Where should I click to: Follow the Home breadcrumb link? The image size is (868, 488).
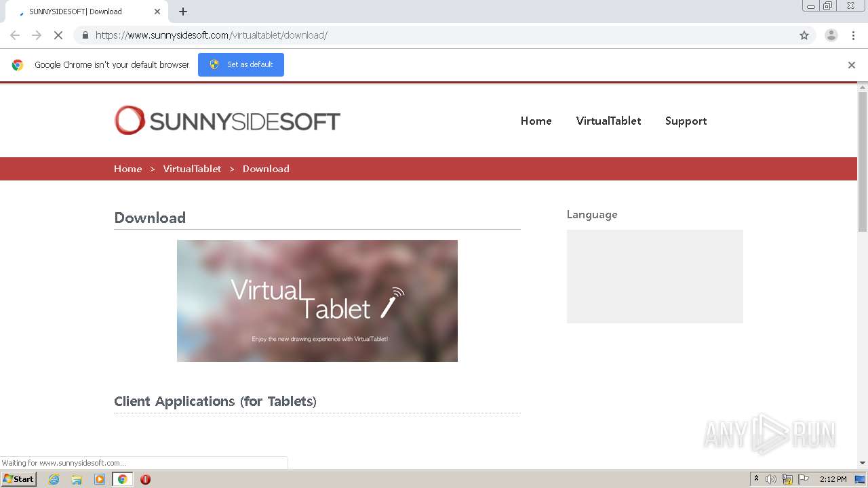128,169
